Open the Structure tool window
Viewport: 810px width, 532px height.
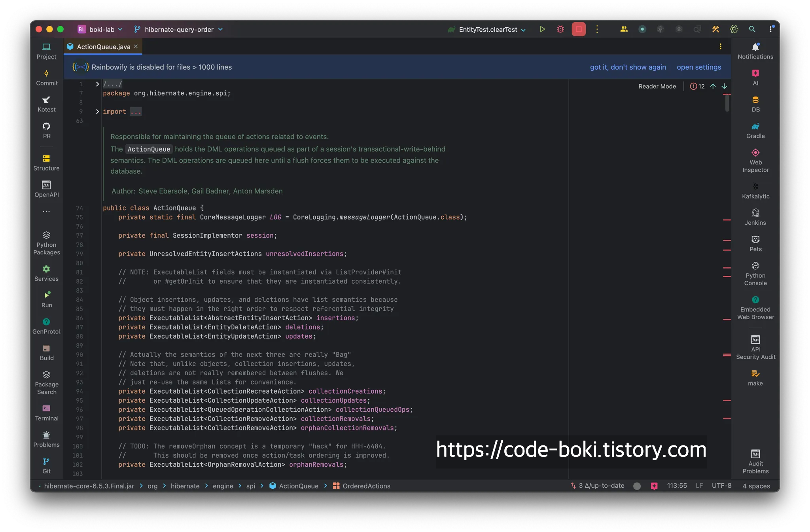click(x=46, y=163)
